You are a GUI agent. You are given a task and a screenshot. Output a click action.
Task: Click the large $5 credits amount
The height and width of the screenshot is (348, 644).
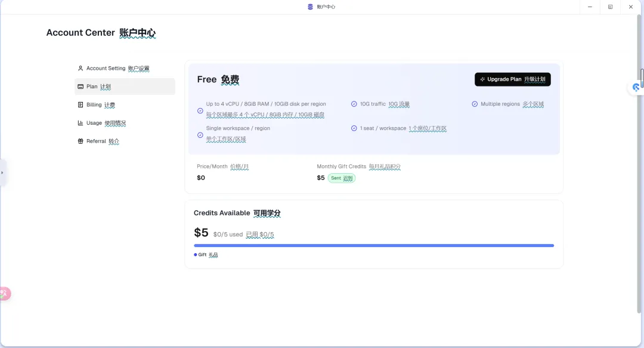pos(202,233)
